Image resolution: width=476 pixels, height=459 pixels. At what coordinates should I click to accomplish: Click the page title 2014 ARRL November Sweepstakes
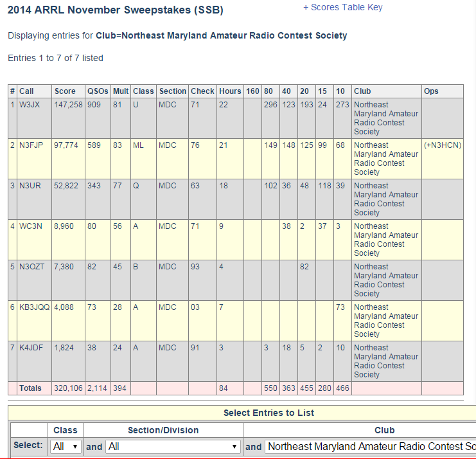[116, 10]
